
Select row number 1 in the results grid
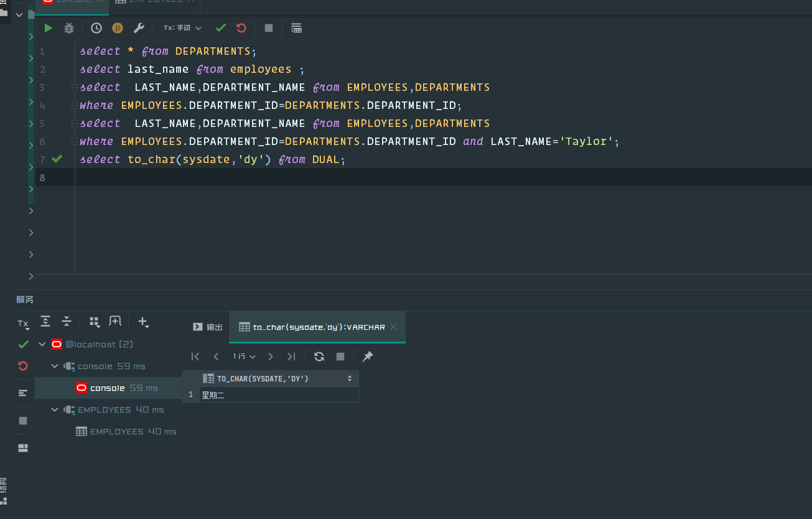pyautogui.click(x=191, y=395)
